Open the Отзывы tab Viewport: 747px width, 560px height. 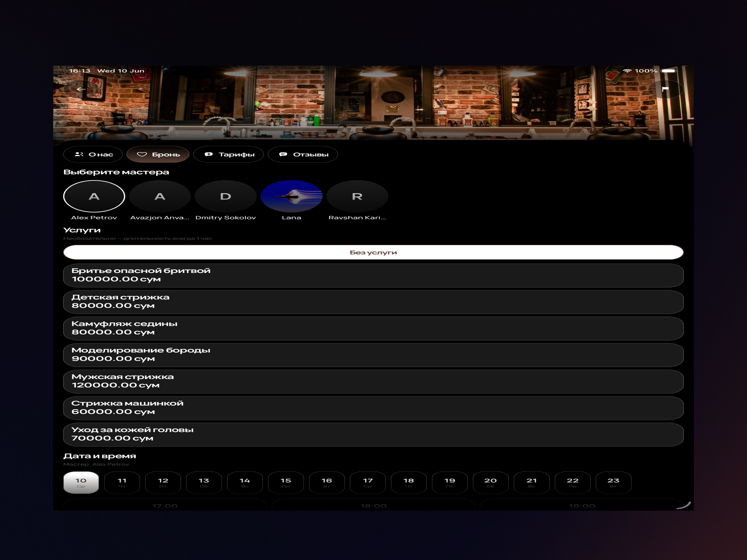click(303, 154)
